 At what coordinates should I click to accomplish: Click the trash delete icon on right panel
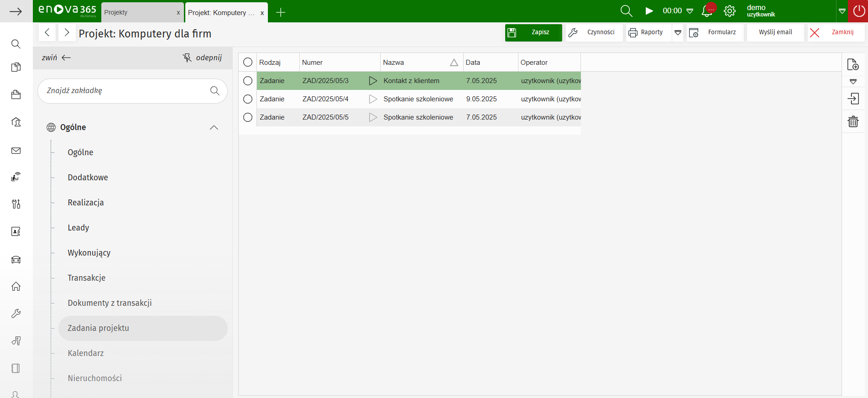click(852, 121)
